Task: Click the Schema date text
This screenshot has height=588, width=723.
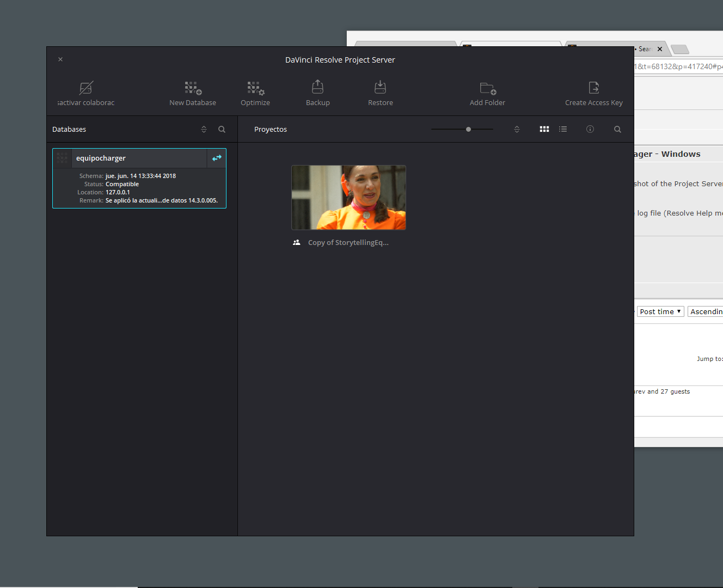Action: pyautogui.click(x=140, y=176)
